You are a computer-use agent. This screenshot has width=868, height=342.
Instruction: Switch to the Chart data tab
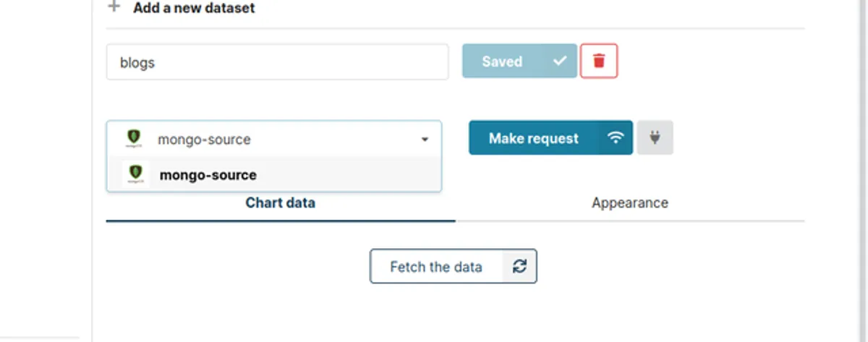coord(280,203)
